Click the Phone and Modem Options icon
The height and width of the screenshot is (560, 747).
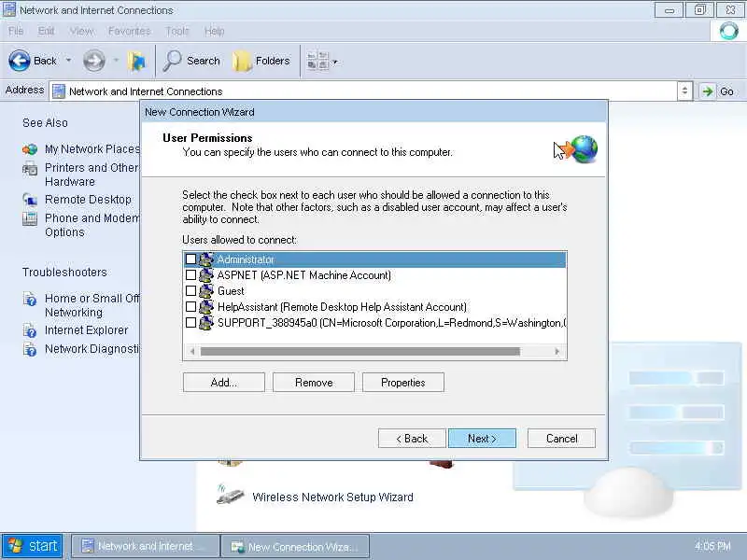coord(30,218)
